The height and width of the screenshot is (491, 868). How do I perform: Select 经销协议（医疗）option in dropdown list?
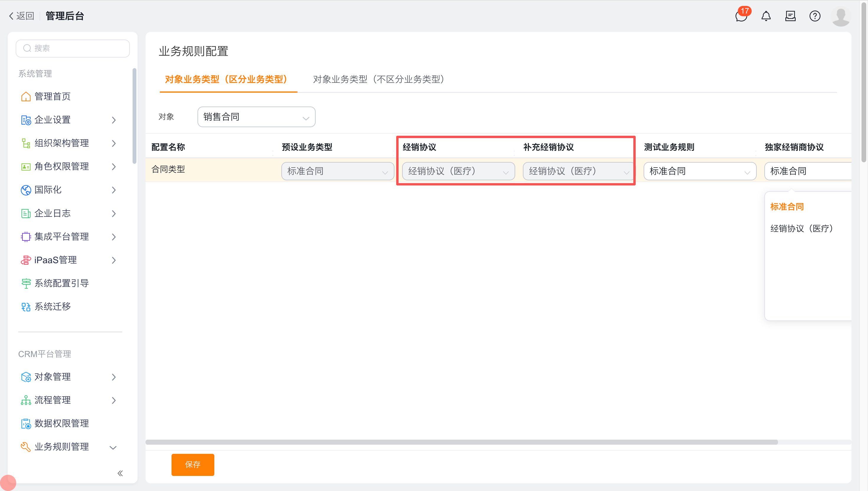tap(801, 229)
